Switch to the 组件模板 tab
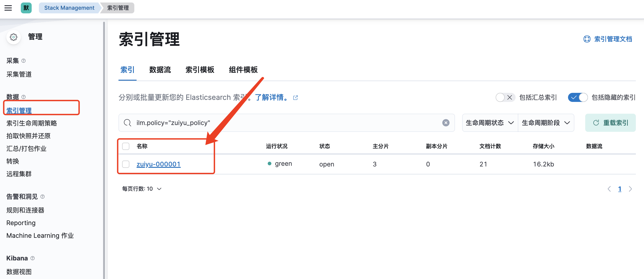This screenshot has height=279, width=644. click(243, 70)
